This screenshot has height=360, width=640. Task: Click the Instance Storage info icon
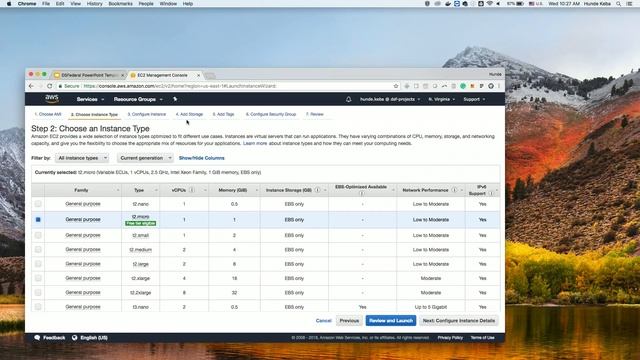(317, 190)
